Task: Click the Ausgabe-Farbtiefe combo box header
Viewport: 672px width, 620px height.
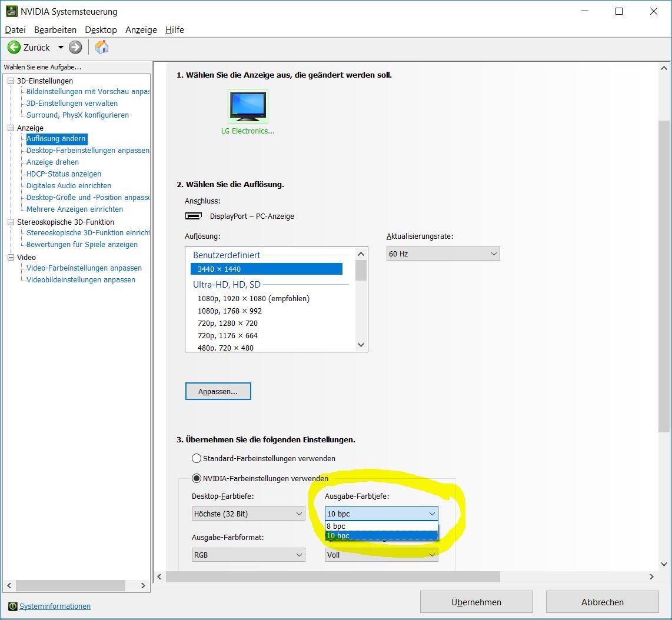Action: (x=381, y=514)
